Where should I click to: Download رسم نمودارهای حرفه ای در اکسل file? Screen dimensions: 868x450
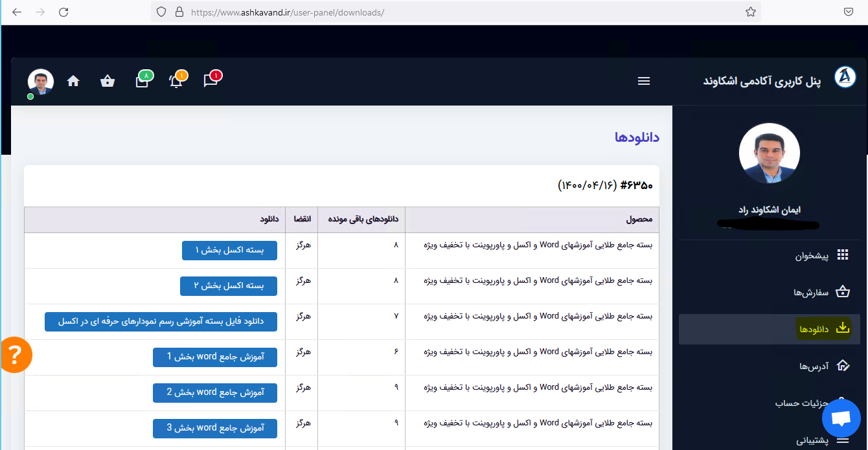point(161,321)
